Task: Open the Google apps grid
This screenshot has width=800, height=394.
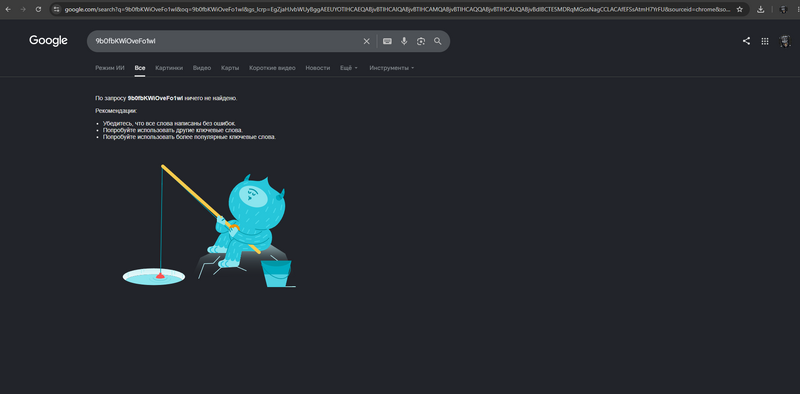Action: pyautogui.click(x=765, y=41)
